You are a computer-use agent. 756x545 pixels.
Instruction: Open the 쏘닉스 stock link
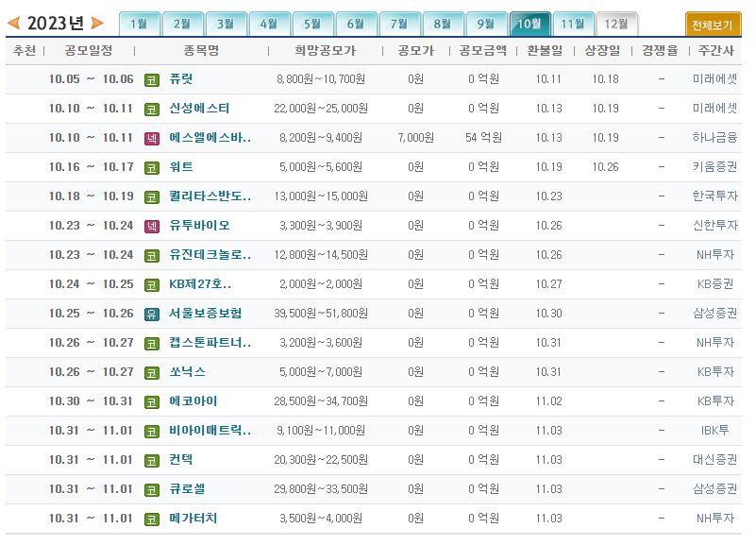188,372
